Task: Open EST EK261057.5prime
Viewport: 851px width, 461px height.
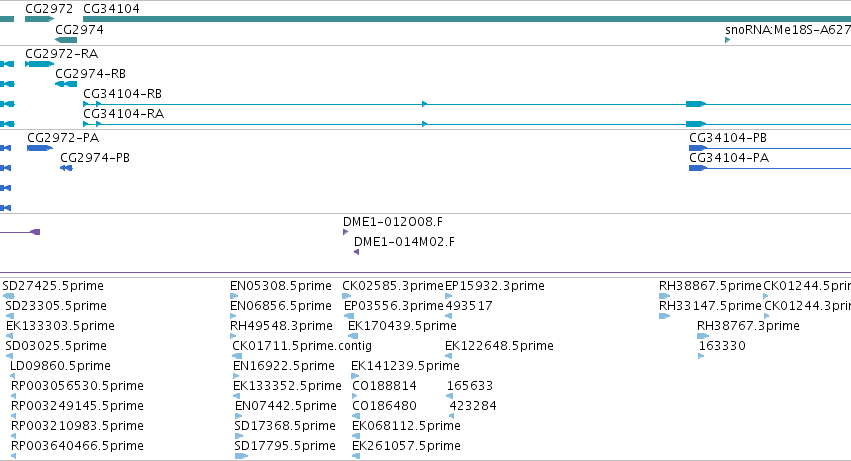Action: (x=407, y=446)
